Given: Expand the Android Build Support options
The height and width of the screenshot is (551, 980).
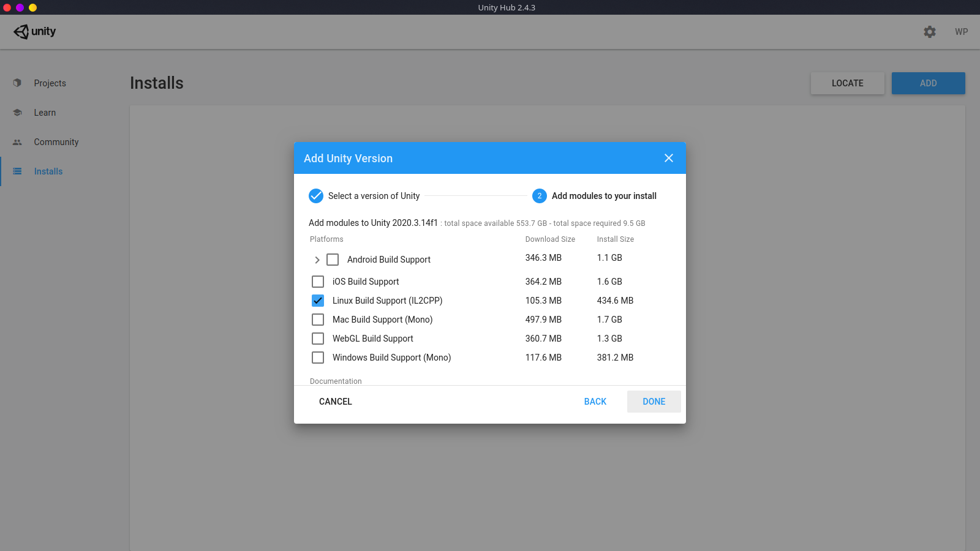Looking at the screenshot, I should (x=317, y=260).
